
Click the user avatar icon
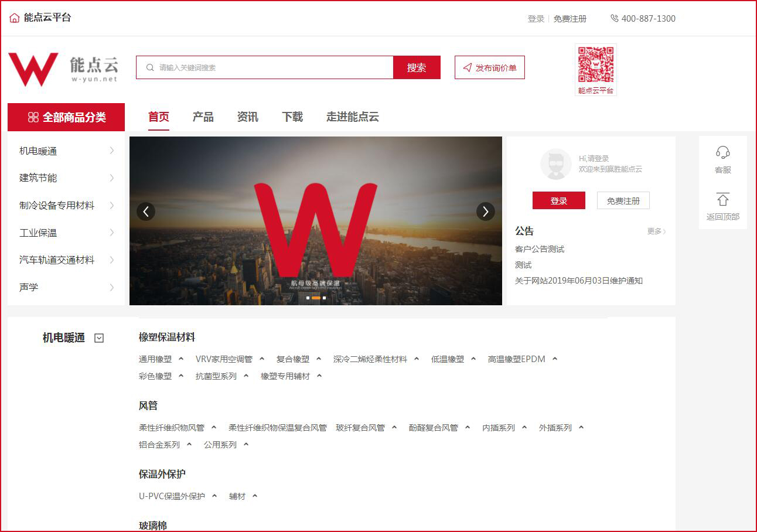pos(555,164)
